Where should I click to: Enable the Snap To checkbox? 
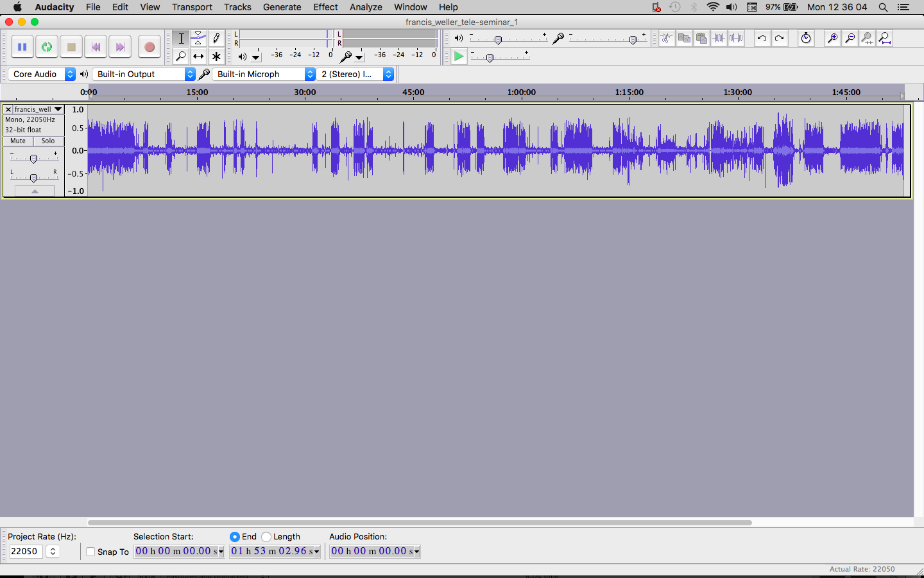point(90,552)
